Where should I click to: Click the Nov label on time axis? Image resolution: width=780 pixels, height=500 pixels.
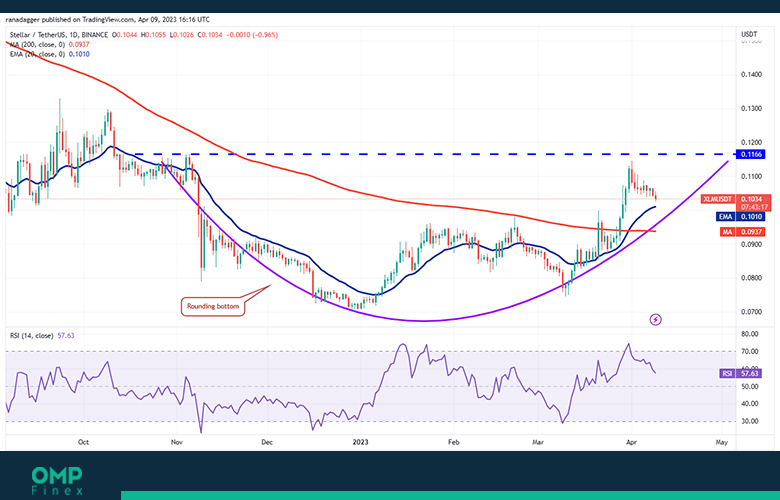(176, 442)
